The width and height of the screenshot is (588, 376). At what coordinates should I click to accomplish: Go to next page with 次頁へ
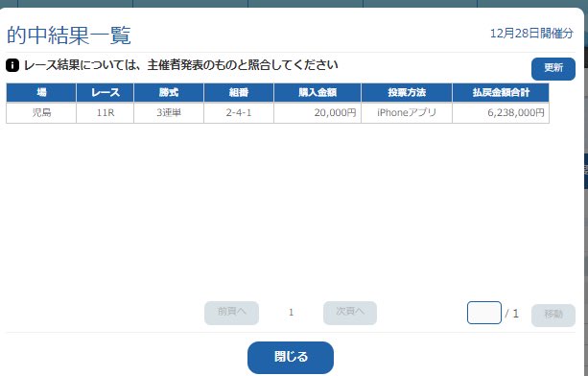(x=350, y=313)
